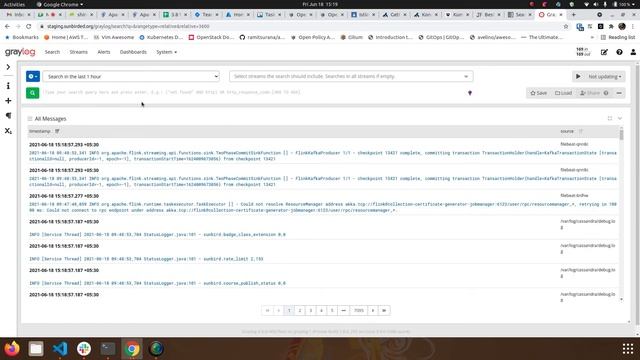Maximize the All Messages widget

[610, 118]
